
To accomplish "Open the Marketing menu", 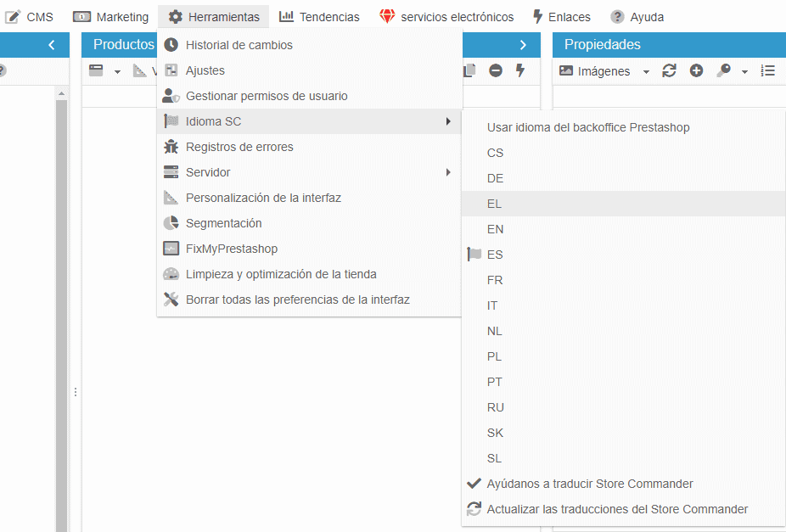I will [x=111, y=17].
